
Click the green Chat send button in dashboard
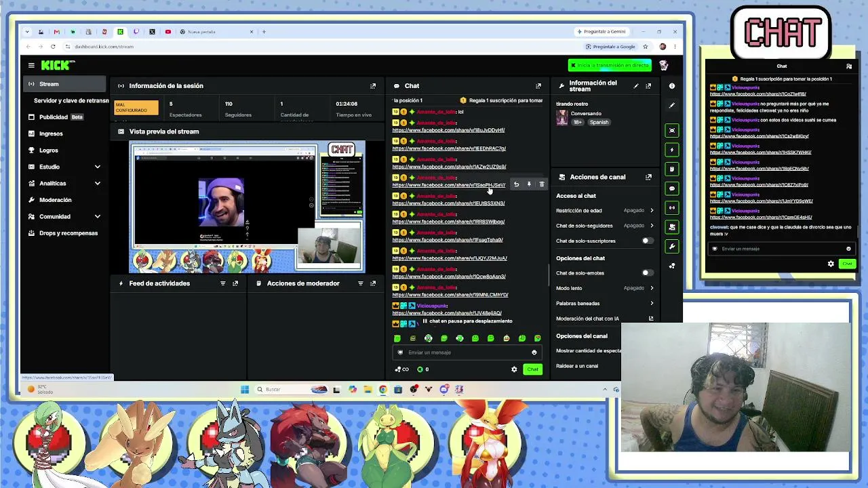tap(532, 369)
